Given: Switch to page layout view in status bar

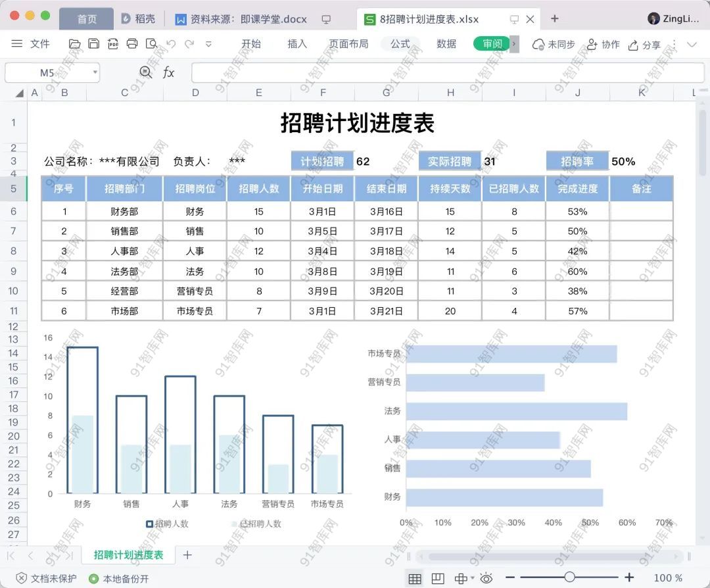Looking at the screenshot, I should 438,578.
